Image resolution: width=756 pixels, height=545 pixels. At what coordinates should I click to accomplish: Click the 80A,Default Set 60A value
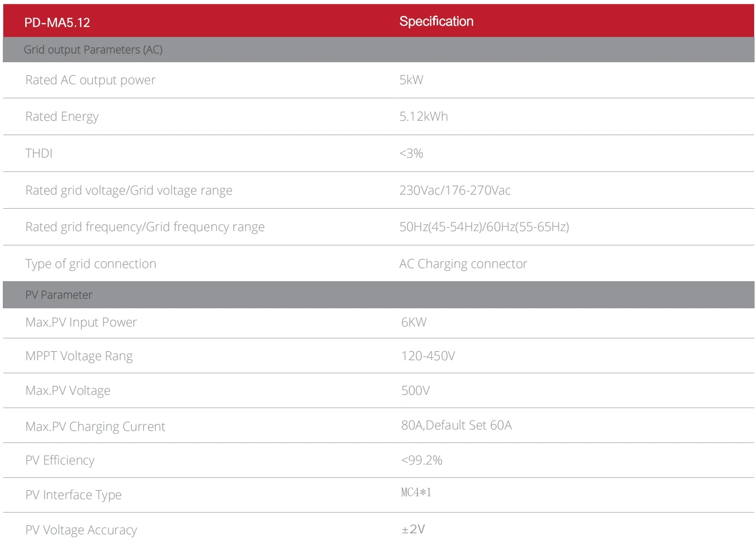tap(456, 425)
